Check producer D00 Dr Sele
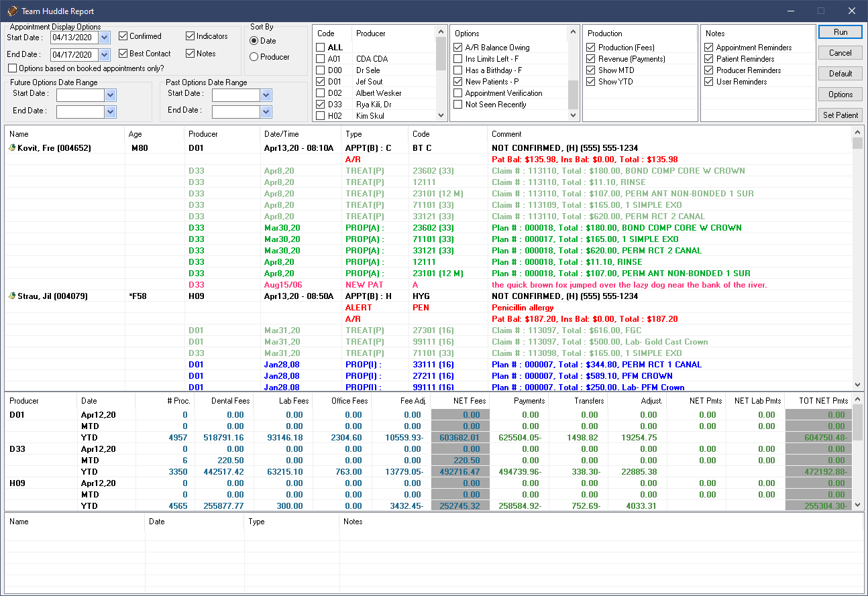868x596 pixels. click(321, 70)
